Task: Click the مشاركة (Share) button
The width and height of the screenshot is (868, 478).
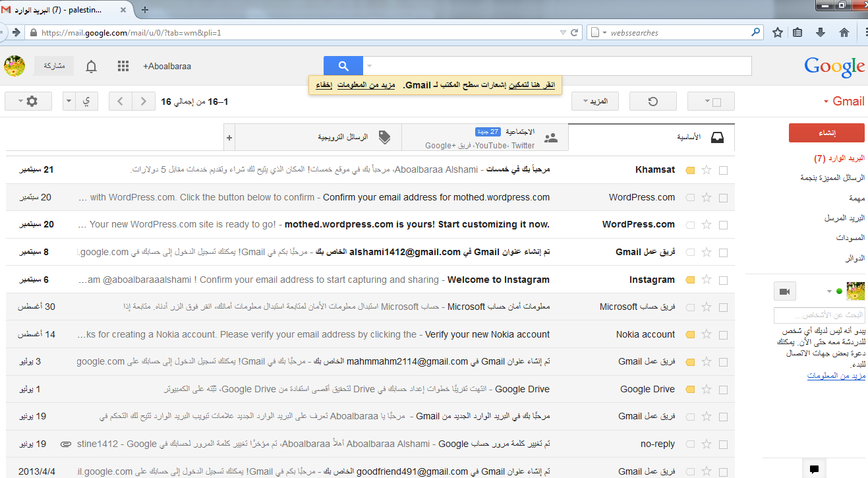Action: pyautogui.click(x=54, y=66)
